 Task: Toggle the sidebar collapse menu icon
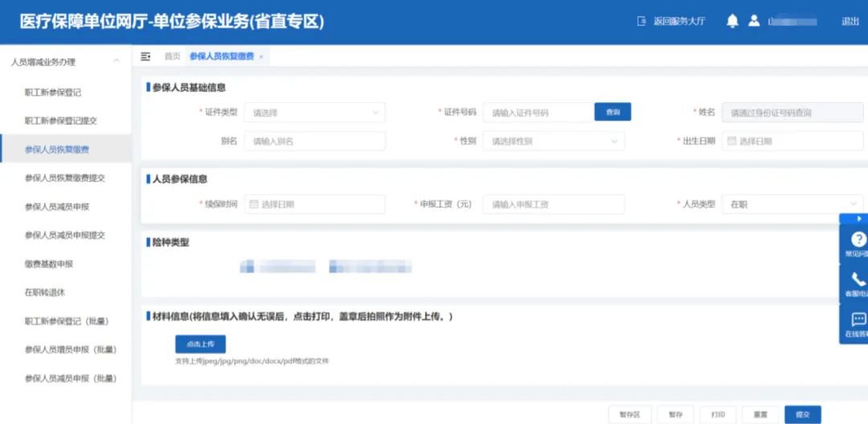pos(145,56)
